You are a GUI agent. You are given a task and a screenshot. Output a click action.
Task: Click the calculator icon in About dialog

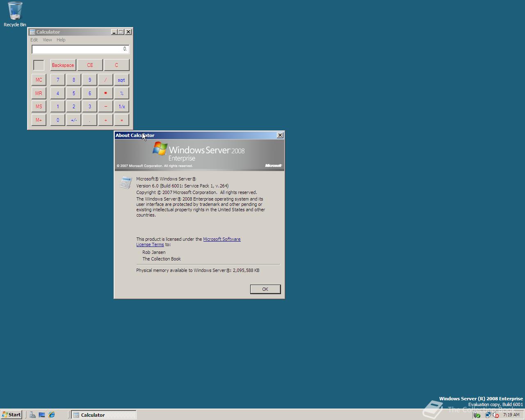click(x=126, y=183)
